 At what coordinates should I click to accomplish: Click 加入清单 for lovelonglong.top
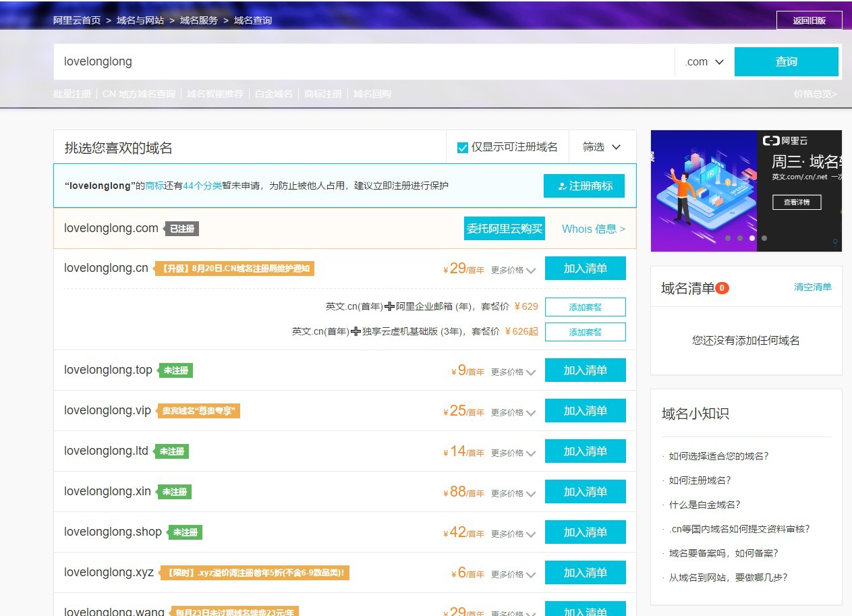584,370
